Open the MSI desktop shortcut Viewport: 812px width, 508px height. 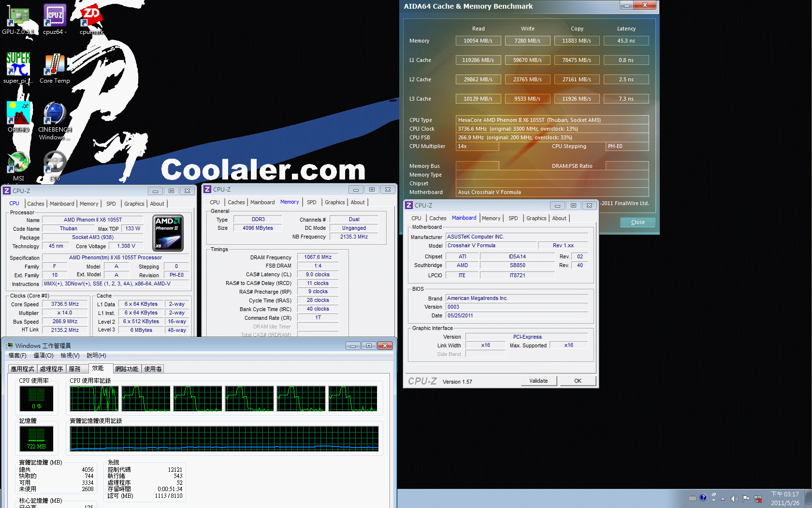(18, 166)
